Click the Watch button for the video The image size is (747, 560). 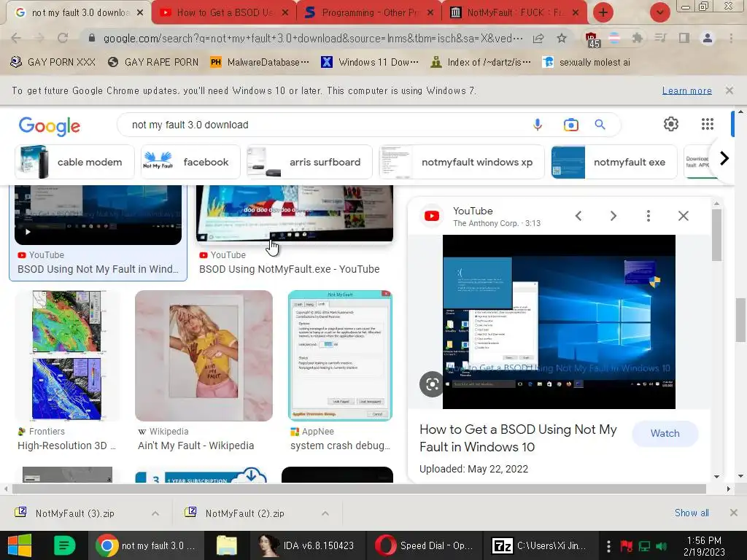click(x=665, y=433)
